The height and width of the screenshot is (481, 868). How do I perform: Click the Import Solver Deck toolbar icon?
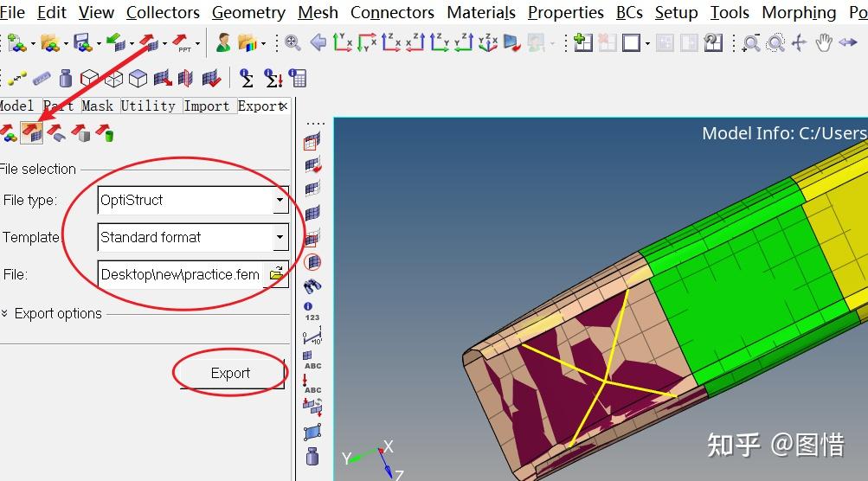[115, 42]
